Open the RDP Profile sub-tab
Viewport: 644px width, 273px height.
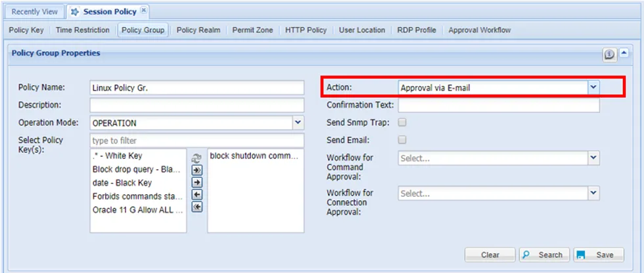coord(417,30)
